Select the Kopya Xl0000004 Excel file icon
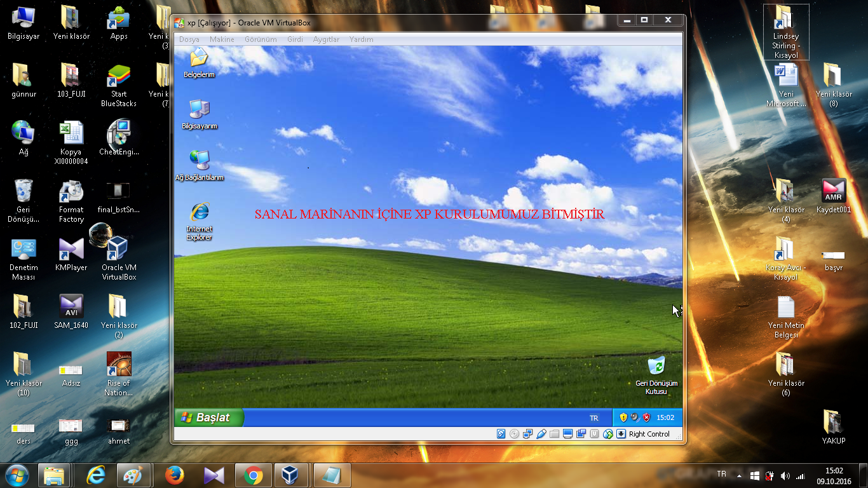 click(71, 143)
